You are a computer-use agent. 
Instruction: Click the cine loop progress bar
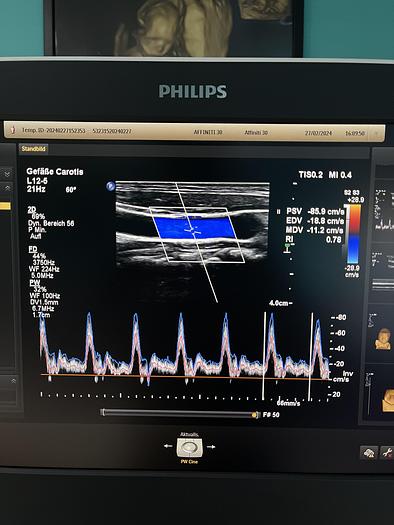pyautogui.click(x=180, y=414)
